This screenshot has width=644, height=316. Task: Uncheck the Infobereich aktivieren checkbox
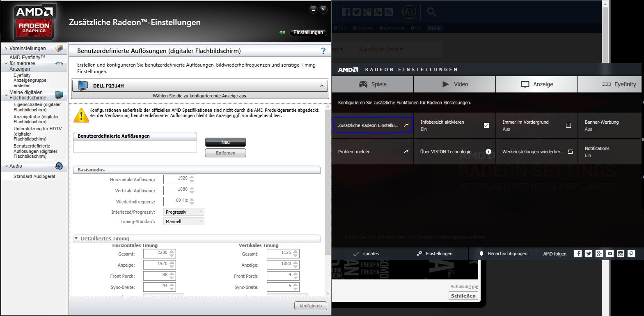click(x=486, y=125)
